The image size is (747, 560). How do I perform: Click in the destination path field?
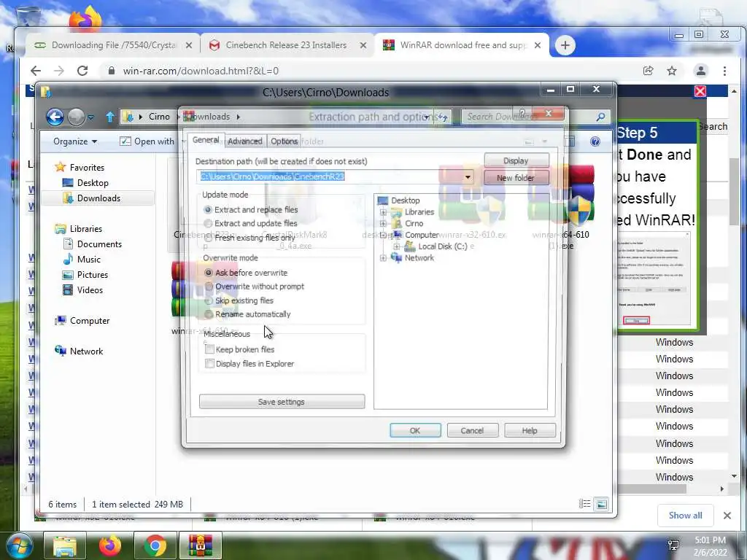tap(330, 176)
